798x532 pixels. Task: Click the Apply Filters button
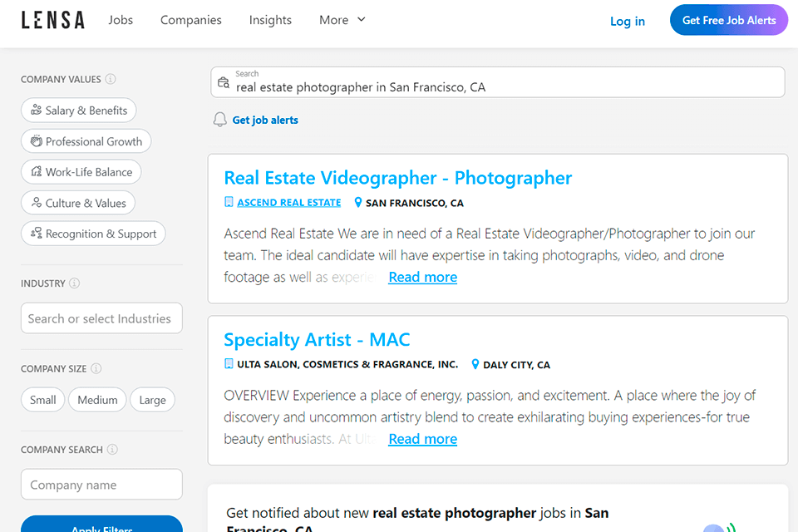click(101, 525)
